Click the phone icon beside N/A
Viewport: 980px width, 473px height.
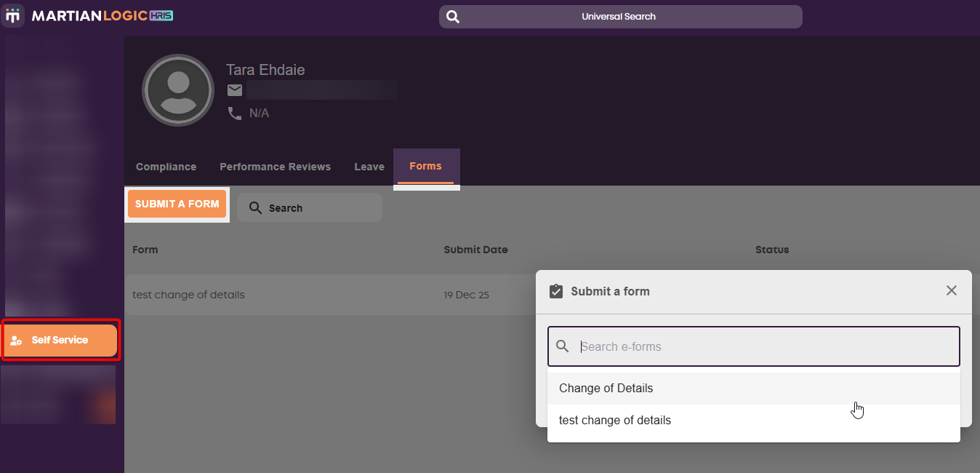pyautogui.click(x=235, y=114)
